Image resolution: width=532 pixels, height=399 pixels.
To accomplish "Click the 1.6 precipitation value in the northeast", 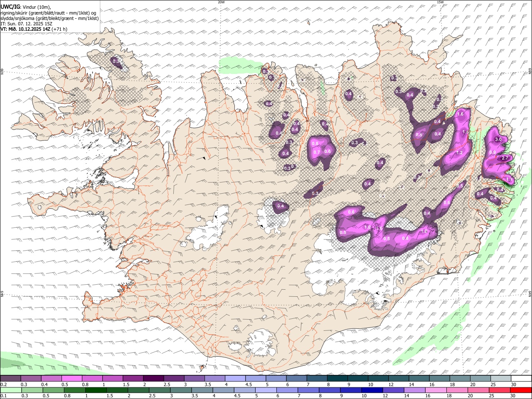I will pos(460,114).
